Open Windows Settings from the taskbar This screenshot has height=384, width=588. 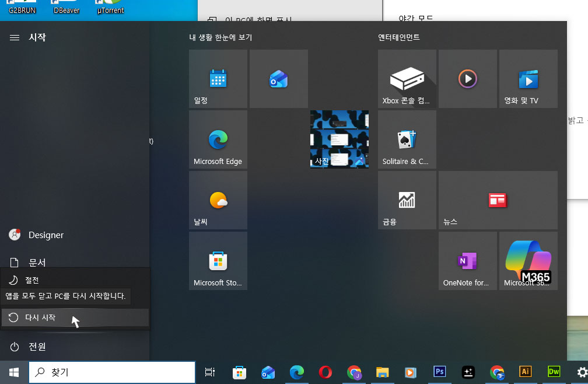581,372
